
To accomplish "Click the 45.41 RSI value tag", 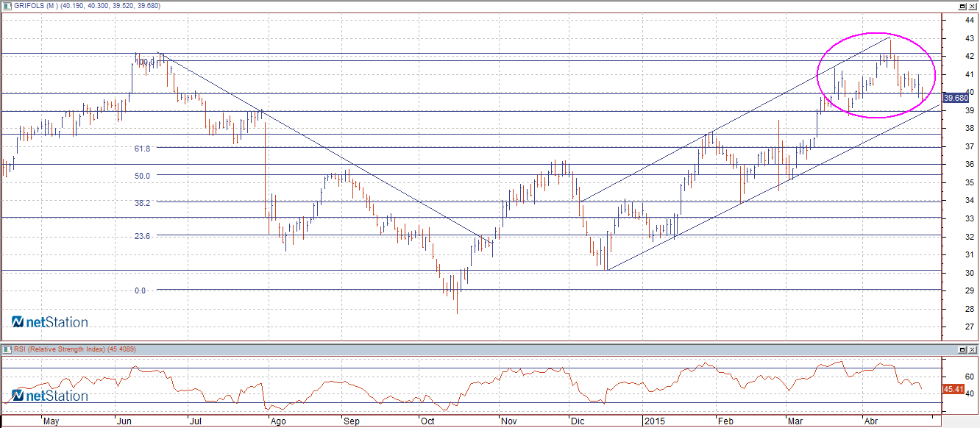I will [953, 388].
